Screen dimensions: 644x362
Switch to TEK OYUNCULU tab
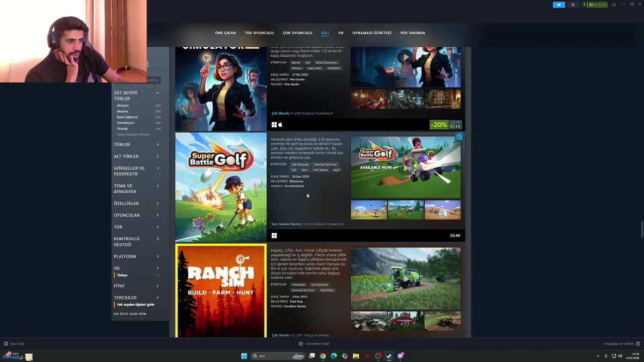(259, 33)
